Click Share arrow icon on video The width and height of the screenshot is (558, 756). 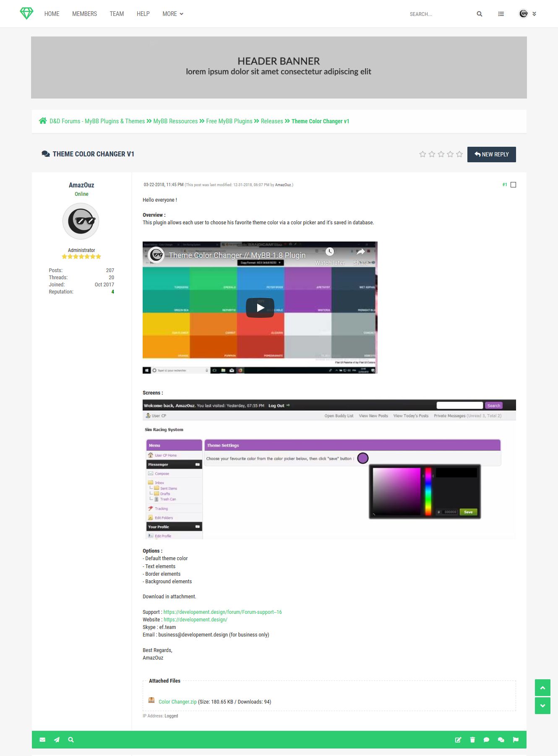361,252
